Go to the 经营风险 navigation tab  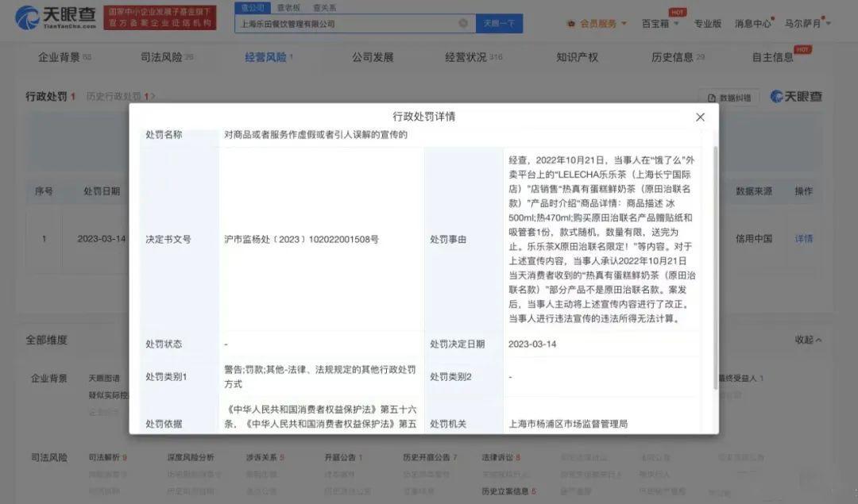[269, 57]
